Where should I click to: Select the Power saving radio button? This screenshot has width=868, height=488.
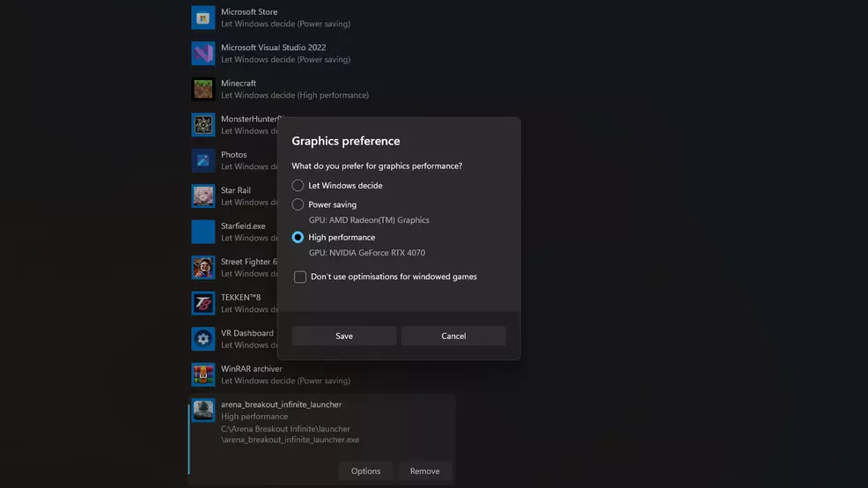[298, 204]
